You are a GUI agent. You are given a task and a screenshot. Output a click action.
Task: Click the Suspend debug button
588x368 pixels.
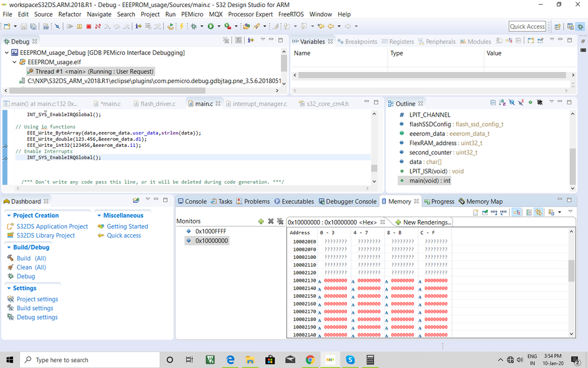(80, 27)
